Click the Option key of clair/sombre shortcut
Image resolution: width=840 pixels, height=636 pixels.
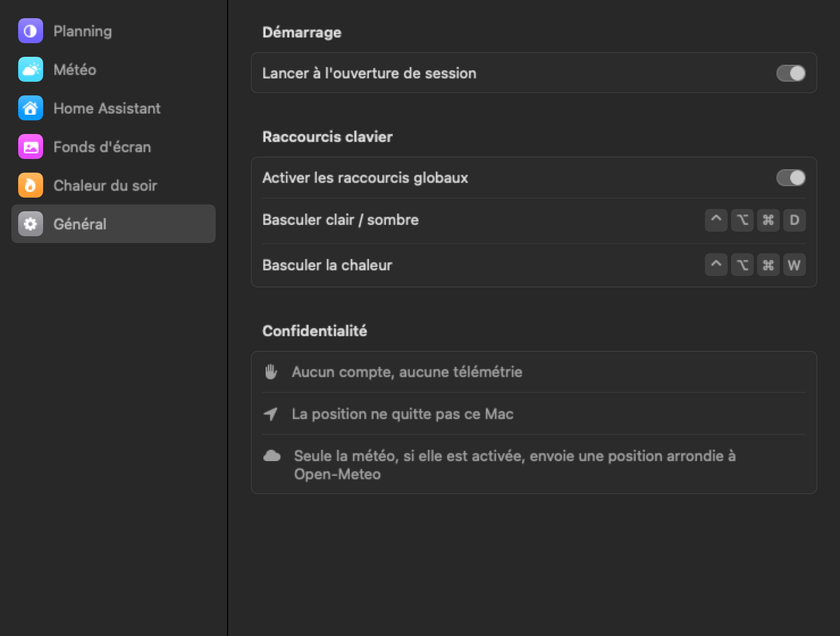[x=742, y=220]
